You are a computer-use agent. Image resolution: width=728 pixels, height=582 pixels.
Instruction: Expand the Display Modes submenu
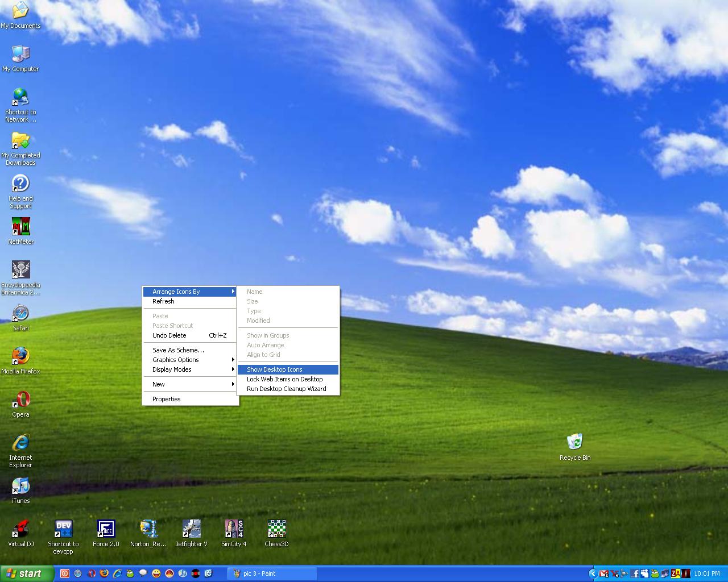point(190,369)
